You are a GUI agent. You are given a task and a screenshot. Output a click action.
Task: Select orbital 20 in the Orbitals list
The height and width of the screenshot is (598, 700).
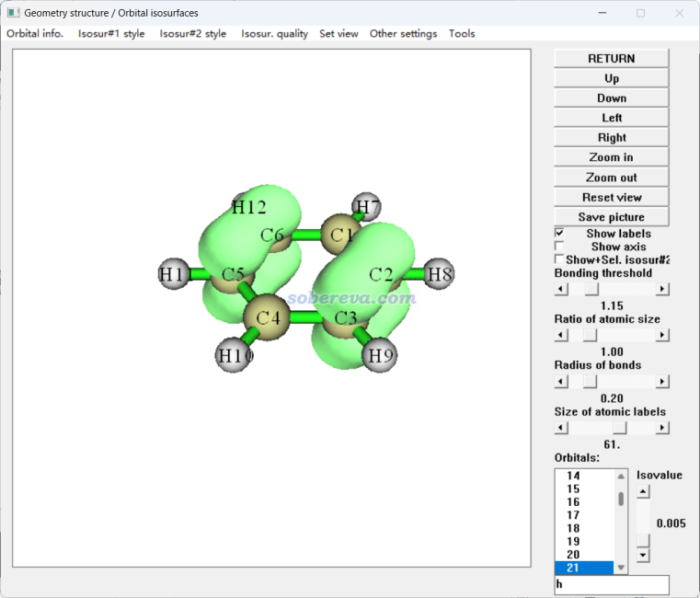pyautogui.click(x=584, y=555)
